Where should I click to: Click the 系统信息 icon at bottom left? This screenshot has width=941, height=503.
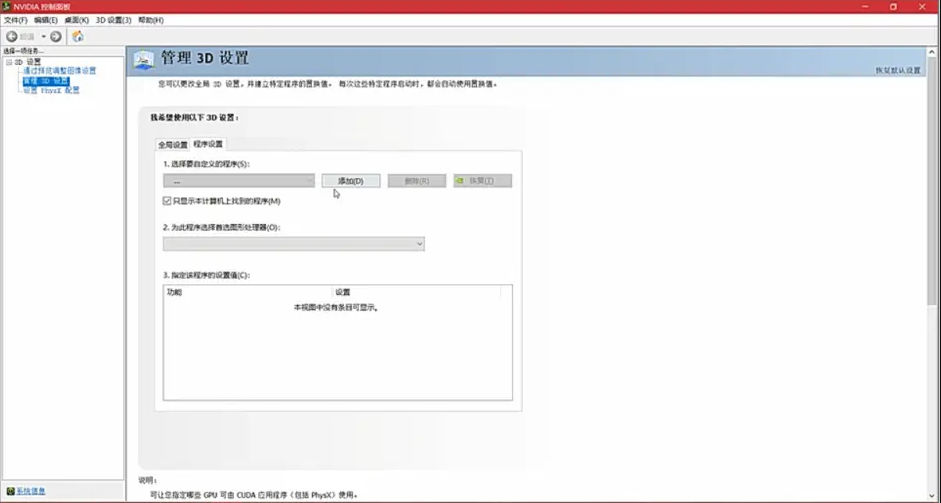[10, 491]
